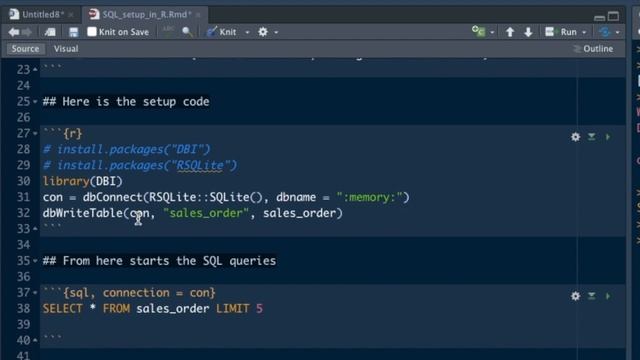Maximize the source pane
Image resolution: width=640 pixels, height=360 pixels.
pyautogui.click(x=613, y=16)
